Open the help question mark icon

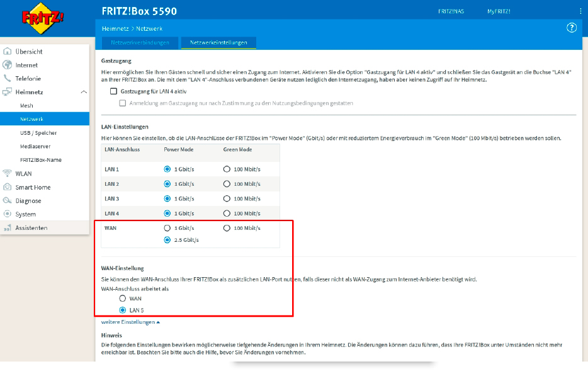pos(571,28)
